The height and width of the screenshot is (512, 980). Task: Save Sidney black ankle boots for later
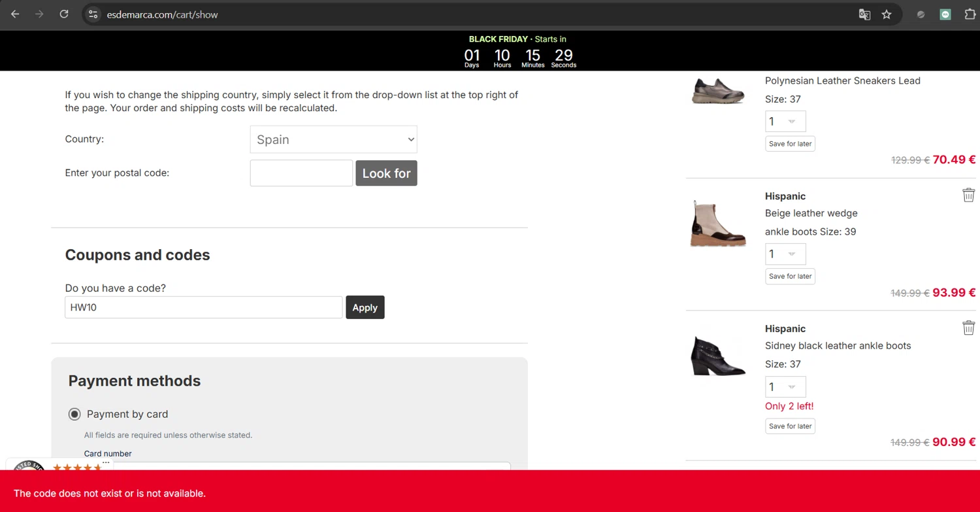(790, 426)
